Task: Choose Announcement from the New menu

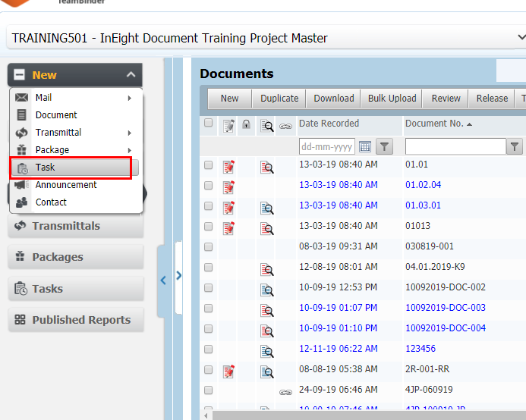Action: [x=76, y=185]
